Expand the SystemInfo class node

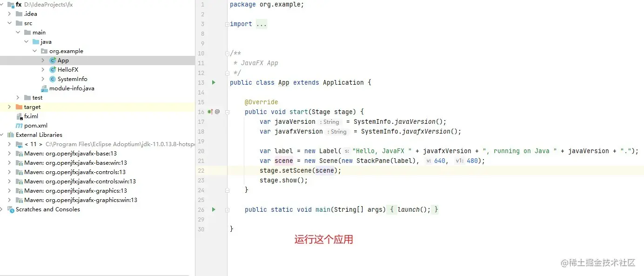(x=43, y=79)
